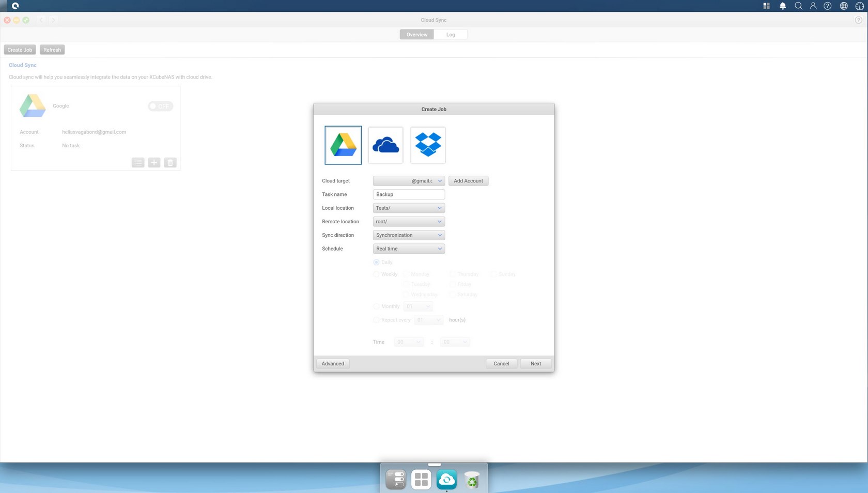Check the Saturday checkbox
Screen dimensions: 868x493
[x=452, y=295]
